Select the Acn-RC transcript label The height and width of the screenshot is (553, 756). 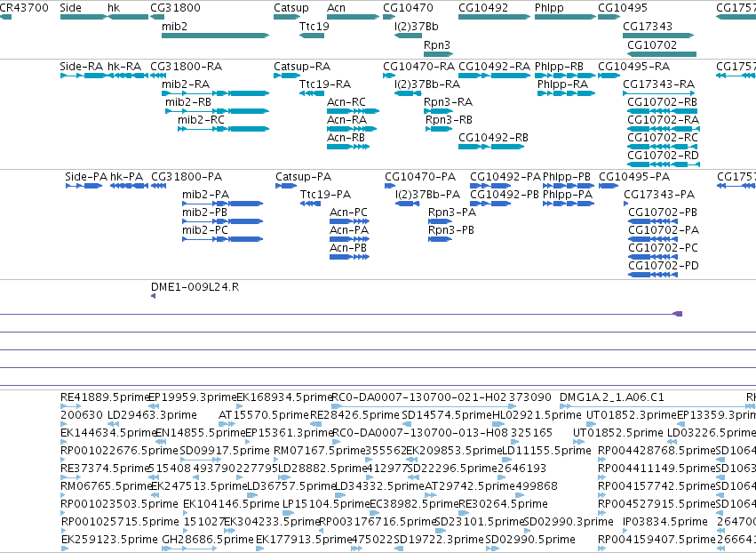pos(346,102)
